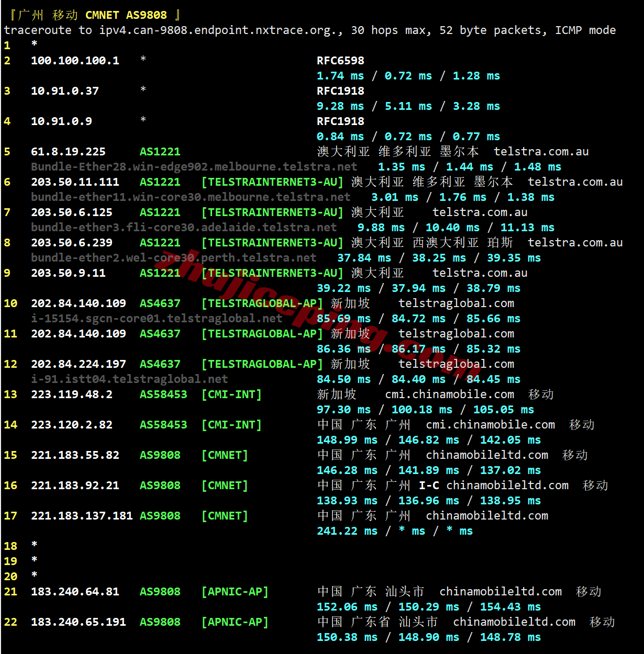This screenshot has width=644, height=654.
Task: Click telstra.com.au on hop 5
Action: click(541, 152)
